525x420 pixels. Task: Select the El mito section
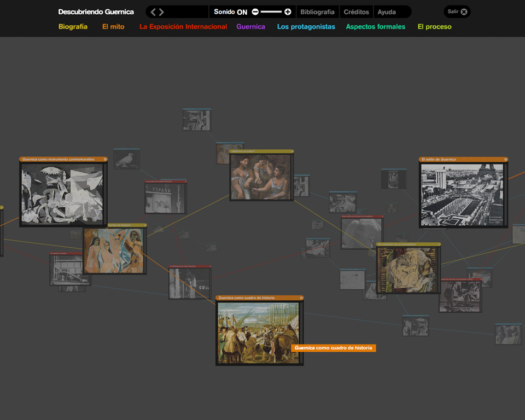pos(113,27)
